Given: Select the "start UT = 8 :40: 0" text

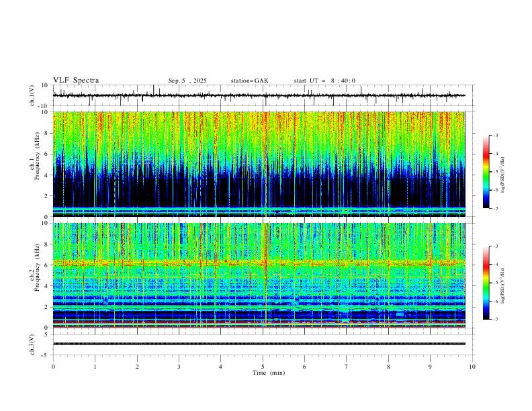Looking at the screenshot, I should click(x=324, y=81).
